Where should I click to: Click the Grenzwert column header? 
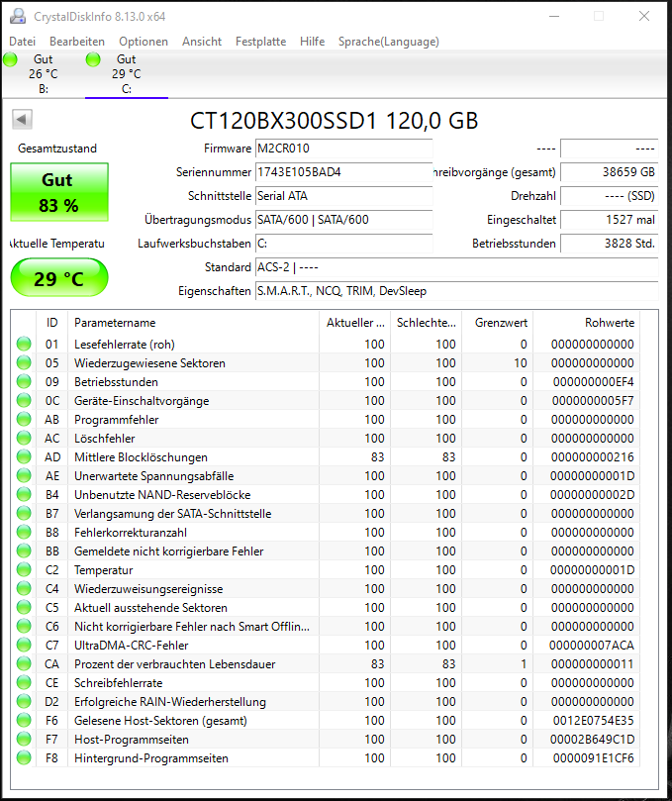498,323
